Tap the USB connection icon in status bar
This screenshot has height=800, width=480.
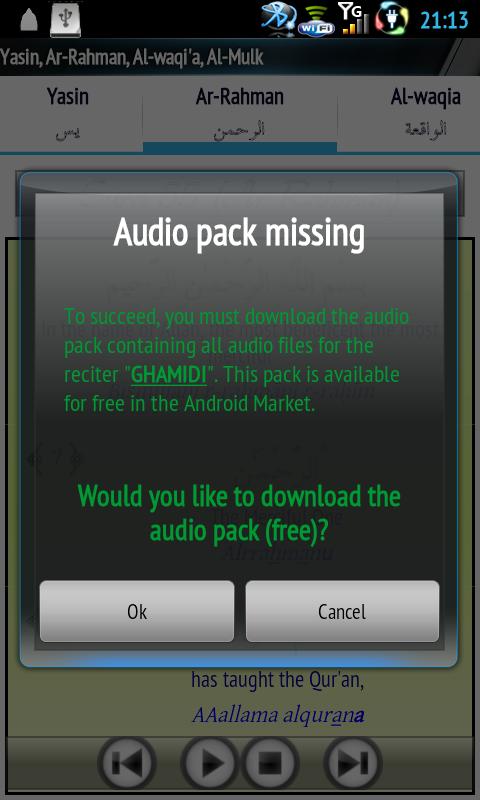(x=66, y=19)
